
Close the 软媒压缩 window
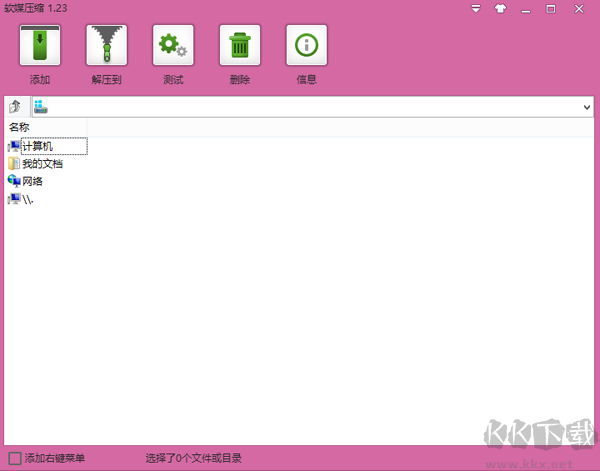click(579, 9)
